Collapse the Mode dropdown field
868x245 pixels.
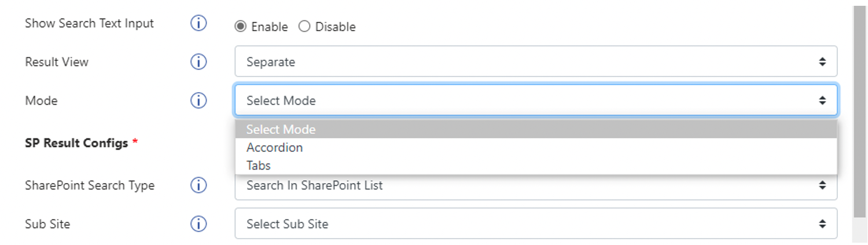click(536, 100)
